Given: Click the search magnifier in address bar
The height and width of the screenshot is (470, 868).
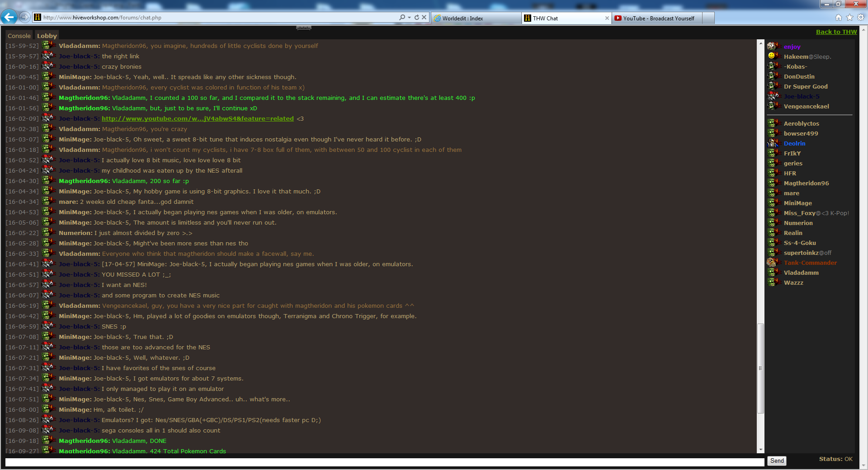Looking at the screenshot, I should (x=402, y=17).
